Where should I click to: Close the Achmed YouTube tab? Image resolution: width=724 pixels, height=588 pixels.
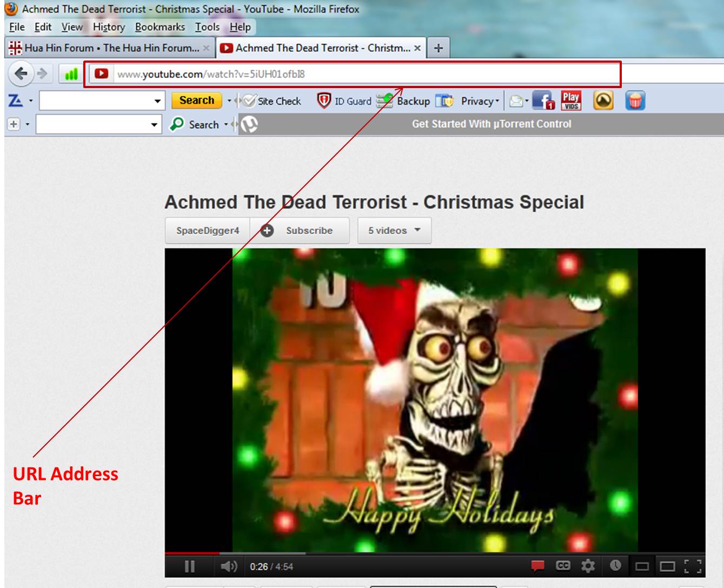pyautogui.click(x=417, y=48)
